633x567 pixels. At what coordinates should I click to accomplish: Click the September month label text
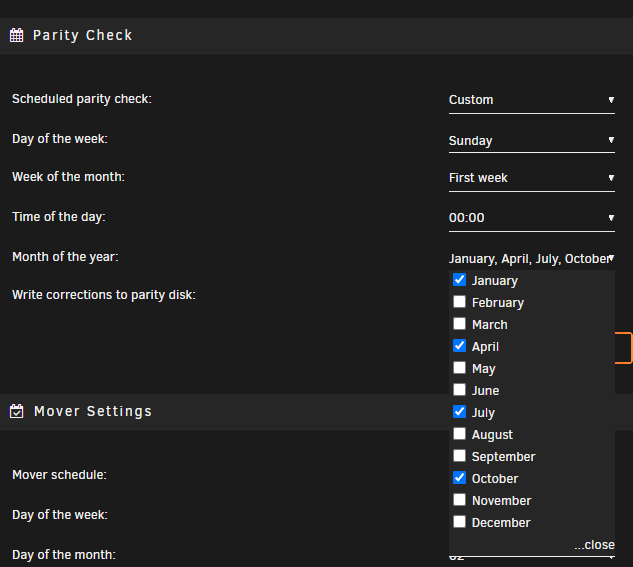pos(503,457)
